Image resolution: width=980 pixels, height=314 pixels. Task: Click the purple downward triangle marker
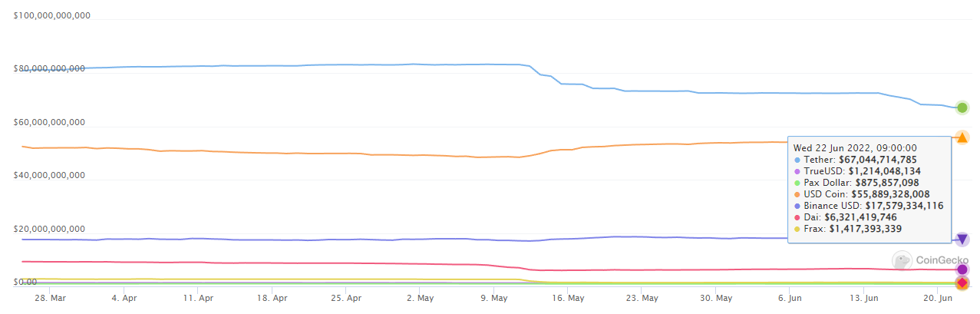coord(962,240)
